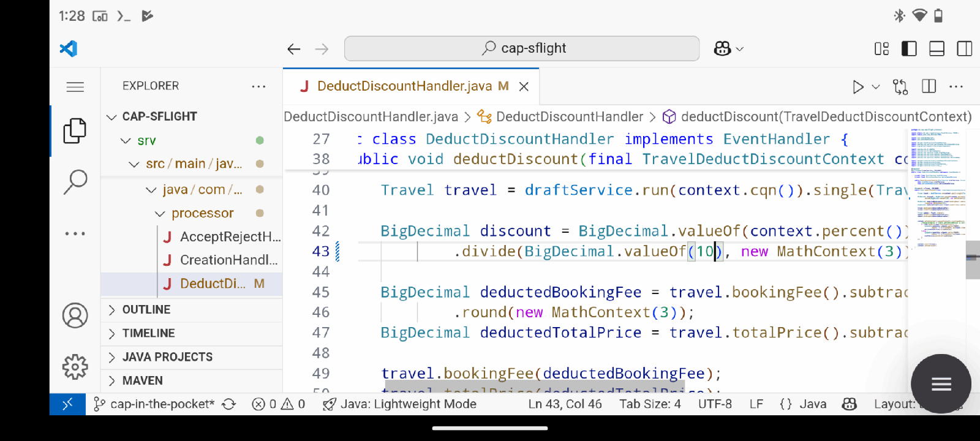Image resolution: width=980 pixels, height=441 pixels.
Task: Toggle the secondary side bar
Action: (x=964, y=48)
